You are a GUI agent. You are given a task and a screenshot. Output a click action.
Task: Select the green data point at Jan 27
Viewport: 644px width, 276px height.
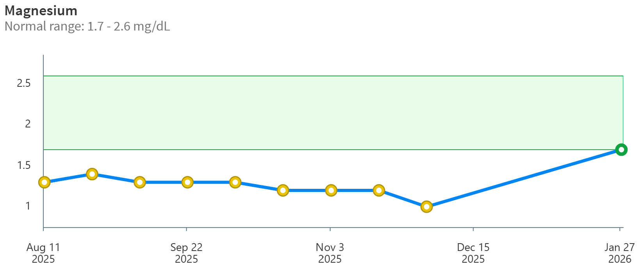tap(621, 150)
